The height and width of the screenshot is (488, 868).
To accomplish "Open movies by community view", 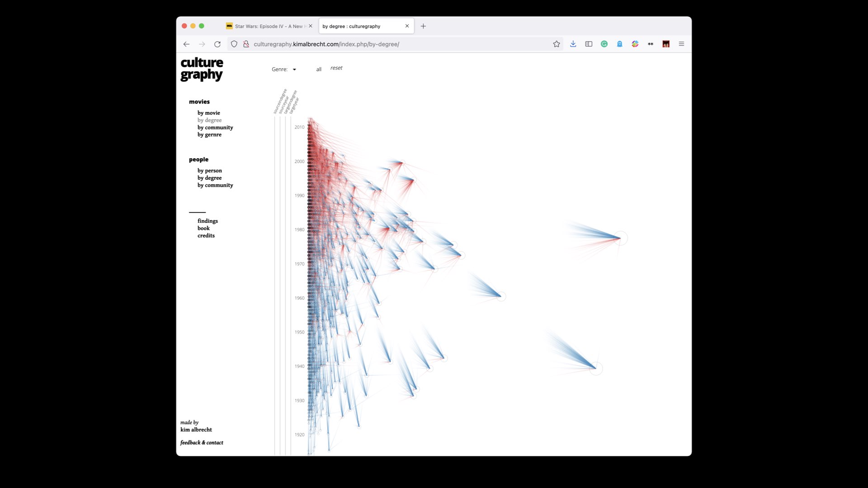I will pos(215,127).
